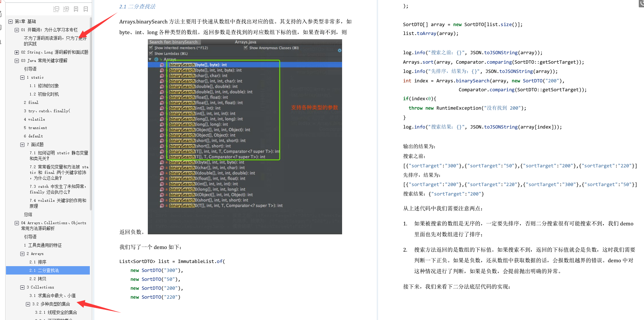Go to the 5 transient section
644x320 pixels.
point(35,128)
